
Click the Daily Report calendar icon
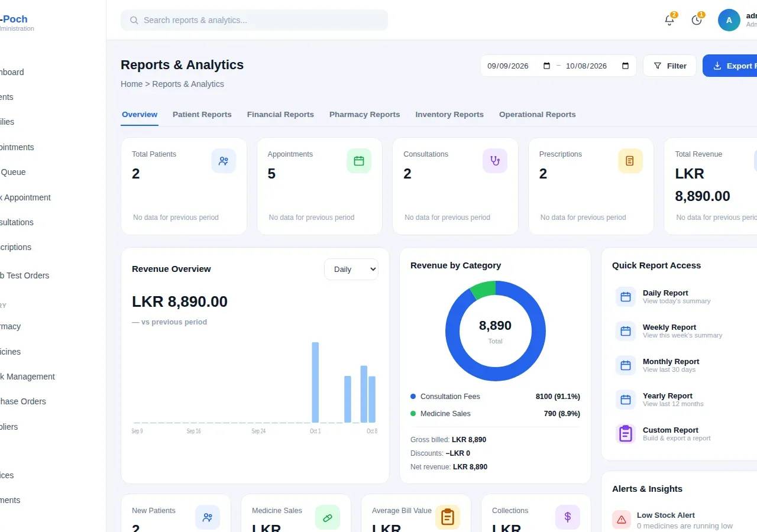(626, 297)
